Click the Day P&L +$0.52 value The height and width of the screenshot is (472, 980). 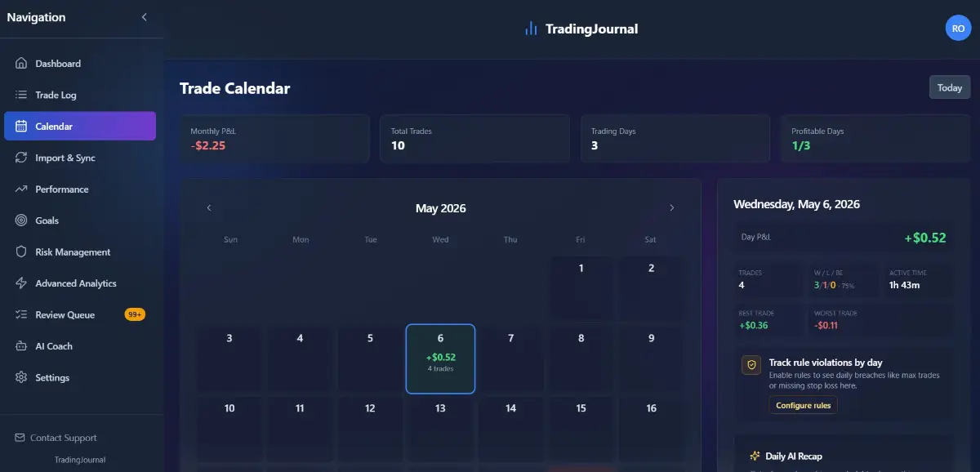coord(924,238)
